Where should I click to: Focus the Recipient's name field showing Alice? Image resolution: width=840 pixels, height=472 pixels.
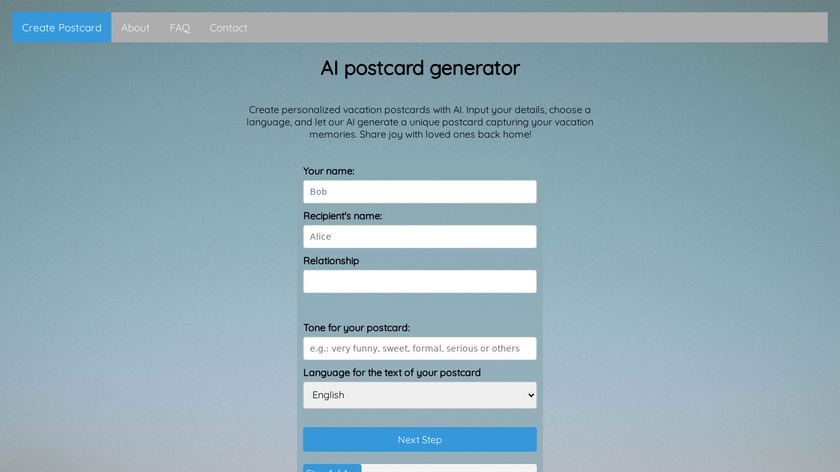420,237
